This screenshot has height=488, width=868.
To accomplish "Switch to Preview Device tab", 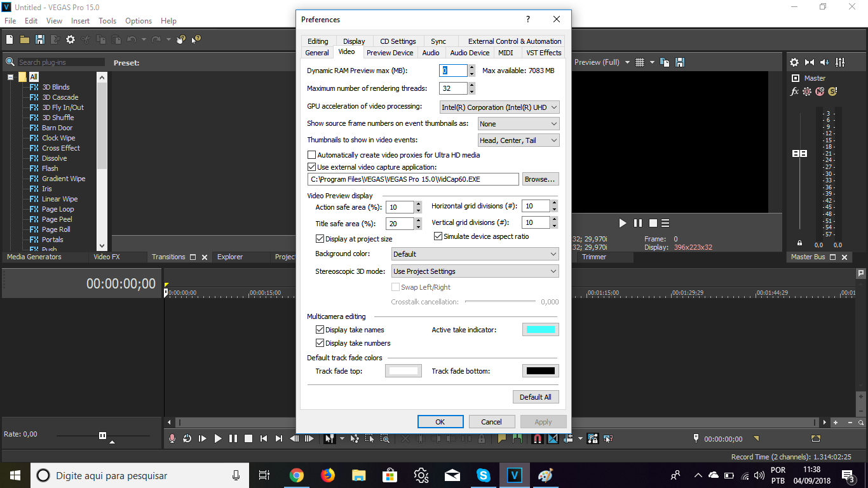I will pos(390,53).
